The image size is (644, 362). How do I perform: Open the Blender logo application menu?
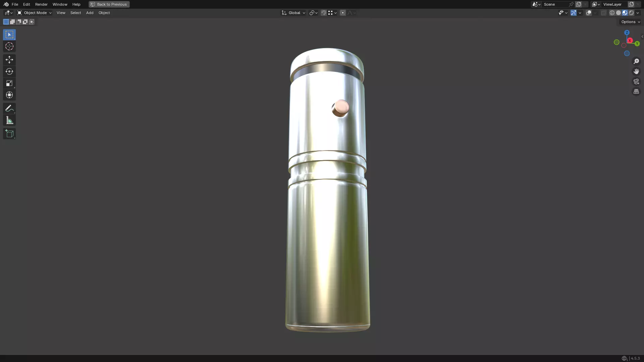6,4
